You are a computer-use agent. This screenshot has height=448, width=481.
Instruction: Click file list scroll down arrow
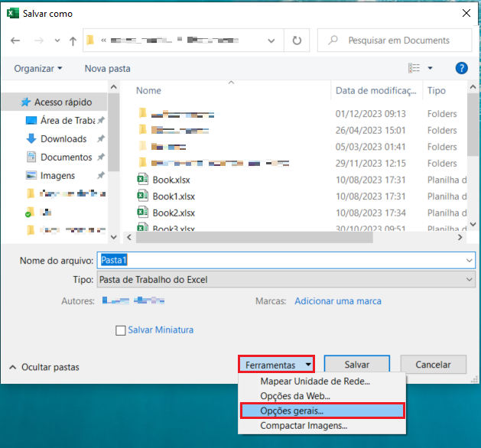473,225
